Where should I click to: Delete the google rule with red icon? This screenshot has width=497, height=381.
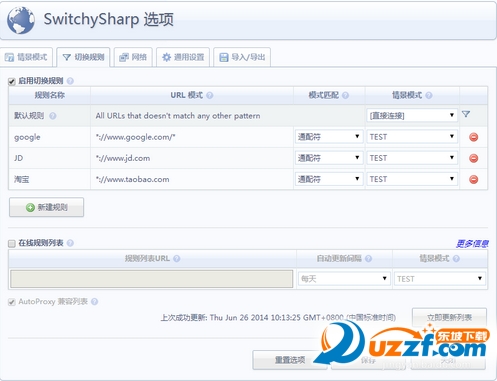(473, 137)
